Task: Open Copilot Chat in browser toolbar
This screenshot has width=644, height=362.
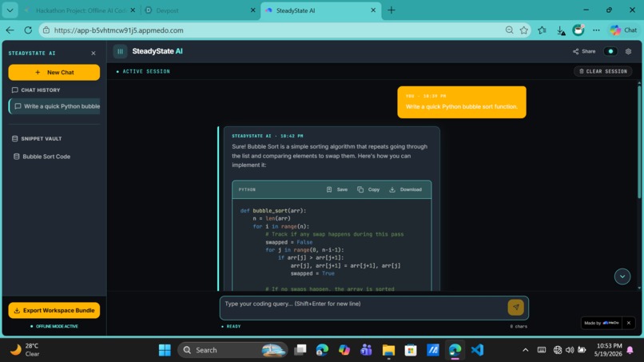Action: 623,30
